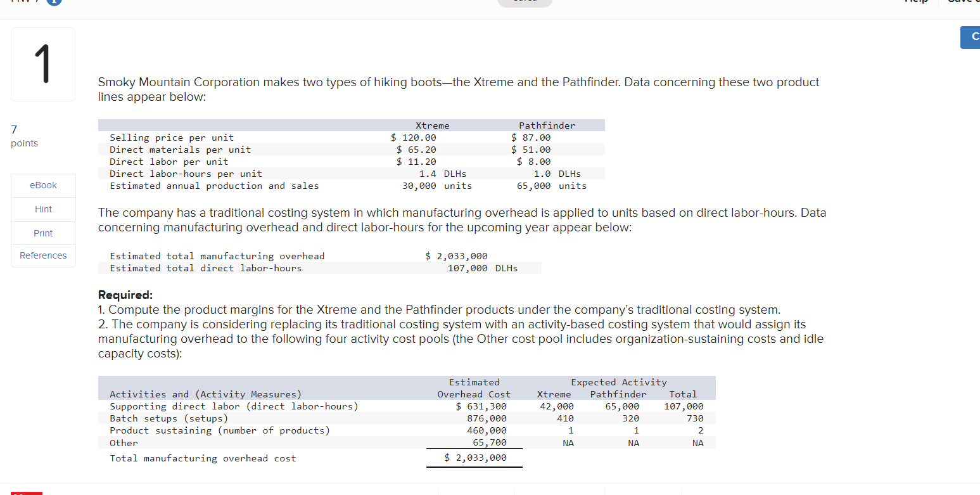This screenshot has height=495, width=980.
Task: Click the 107,000 DLHs value
Action: (483, 268)
